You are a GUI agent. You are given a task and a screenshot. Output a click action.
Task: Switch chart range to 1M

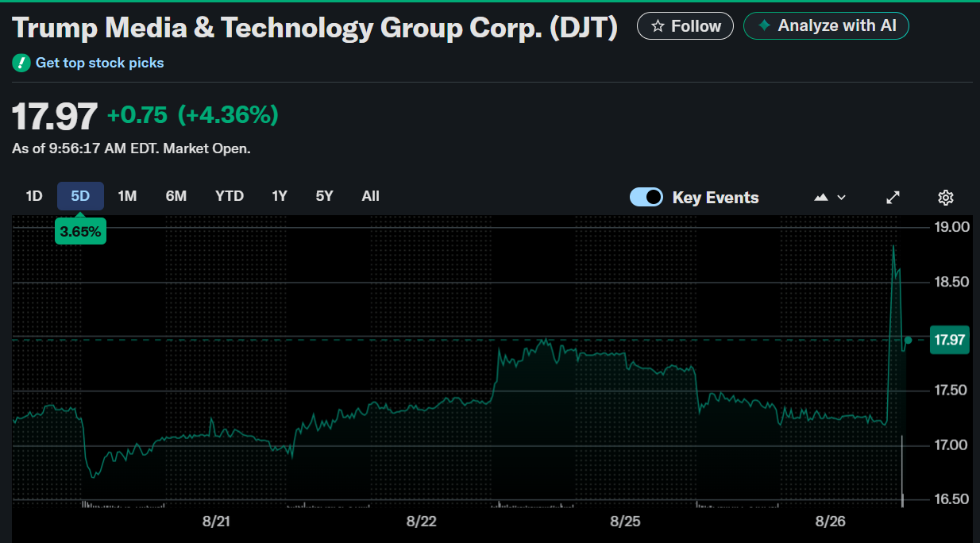127,196
